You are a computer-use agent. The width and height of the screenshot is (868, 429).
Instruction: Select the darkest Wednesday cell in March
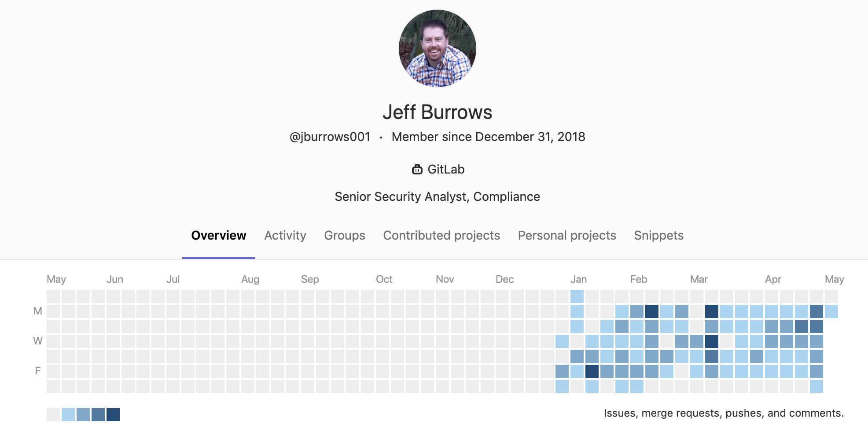point(712,341)
